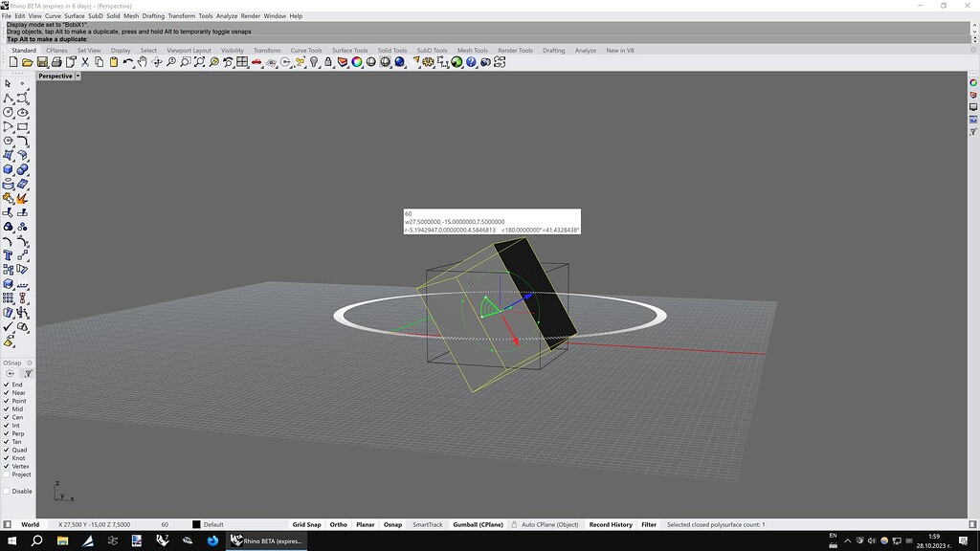Toggle Grid Snap in the status bar
Viewport: 980px width, 551px height.
[x=308, y=524]
